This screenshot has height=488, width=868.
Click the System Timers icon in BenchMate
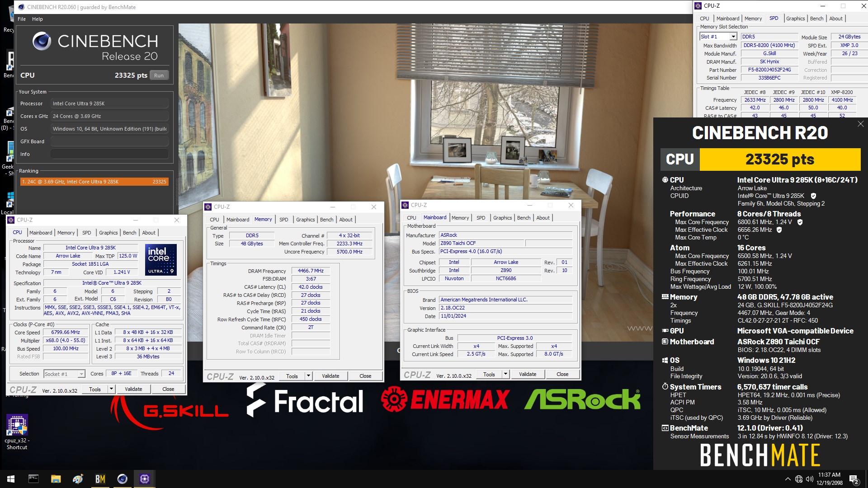point(665,387)
